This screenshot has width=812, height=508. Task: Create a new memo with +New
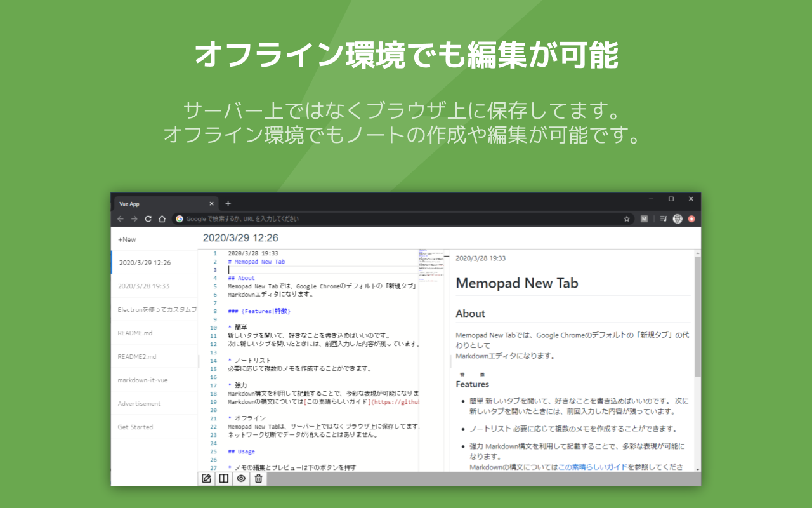click(126, 239)
